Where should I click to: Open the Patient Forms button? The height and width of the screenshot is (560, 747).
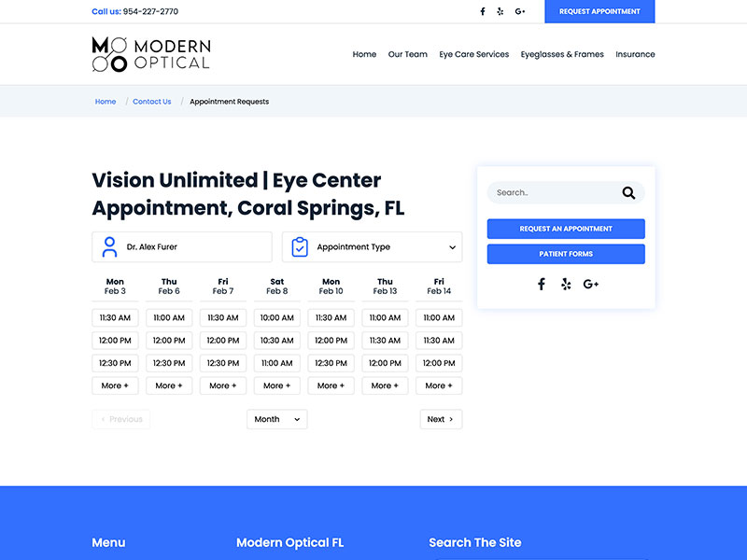click(566, 254)
